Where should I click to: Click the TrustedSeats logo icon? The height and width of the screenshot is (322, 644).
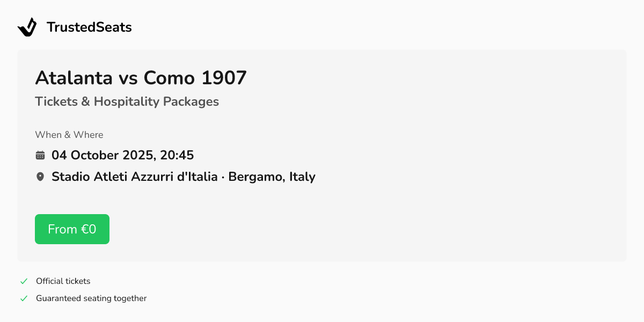tap(27, 27)
